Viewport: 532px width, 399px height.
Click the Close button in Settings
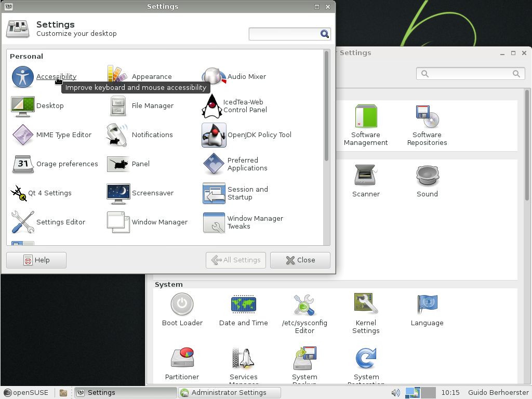click(x=300, y=260)
